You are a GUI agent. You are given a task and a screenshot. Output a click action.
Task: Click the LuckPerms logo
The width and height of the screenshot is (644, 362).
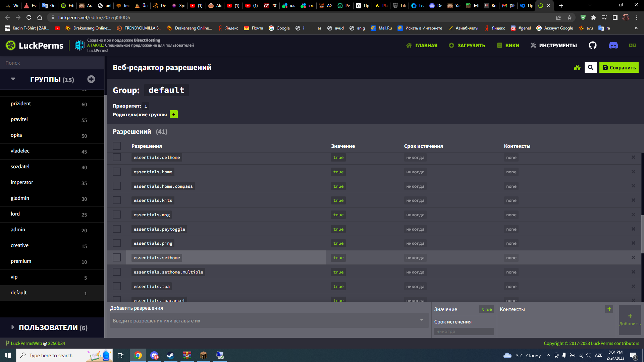(x=35, y=45)
